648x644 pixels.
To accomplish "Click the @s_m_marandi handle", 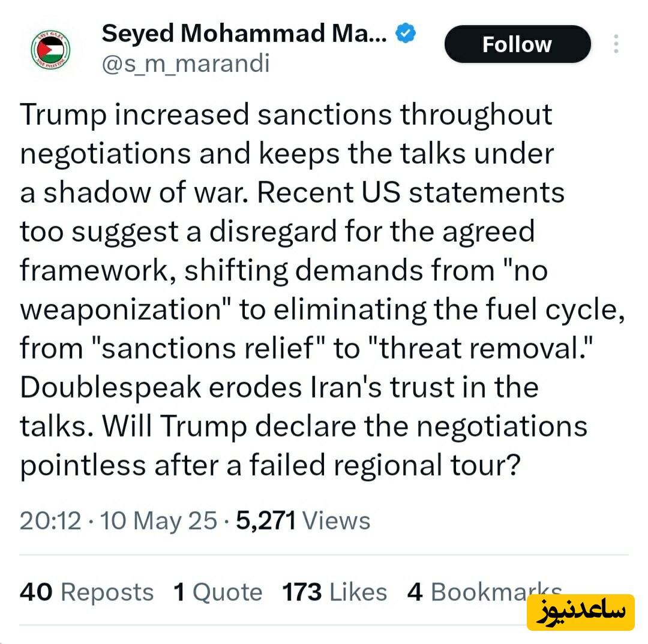I will point(185,63).
